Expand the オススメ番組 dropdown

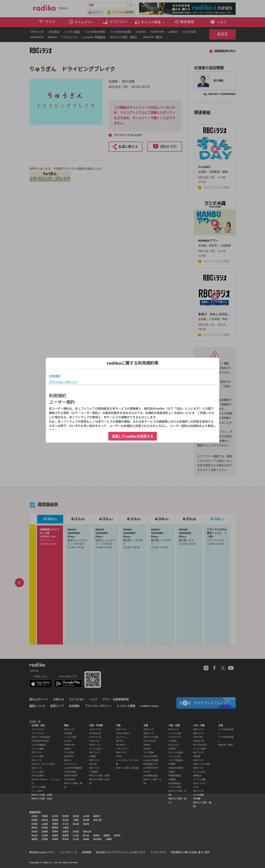point(150,22)
